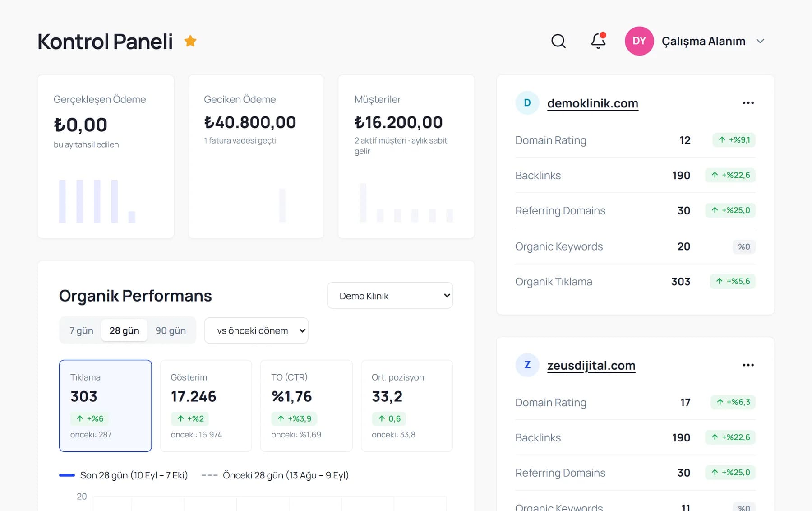This screenshot has width=812, height=511.
Task: Click the ₺16.200,00 Müşteriler value
Action: (x=398, y=122)
